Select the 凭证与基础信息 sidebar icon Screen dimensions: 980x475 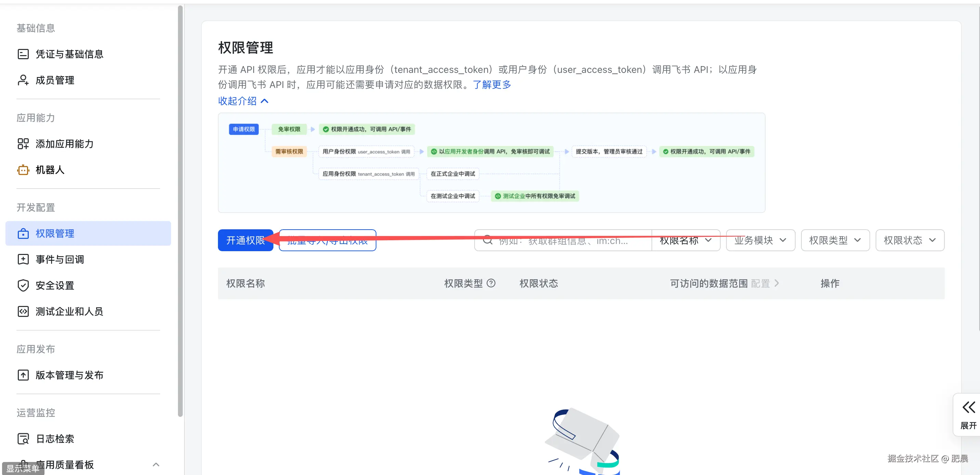(23, 54)
